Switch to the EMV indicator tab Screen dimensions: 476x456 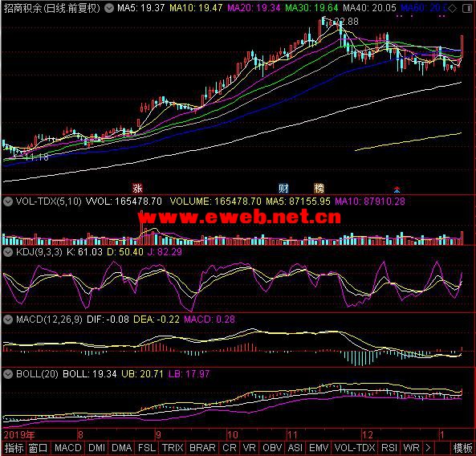click(x=319, y=448)
